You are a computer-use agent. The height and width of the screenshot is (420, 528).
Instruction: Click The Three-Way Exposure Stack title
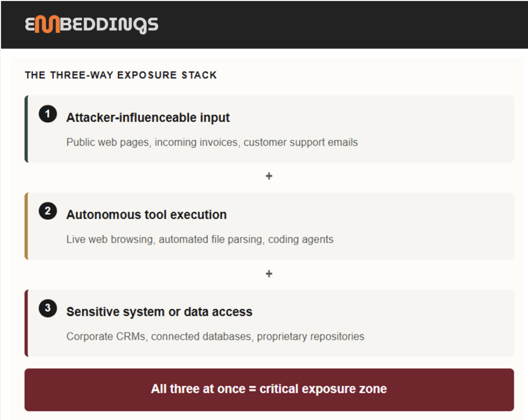[x=121, y=75]
